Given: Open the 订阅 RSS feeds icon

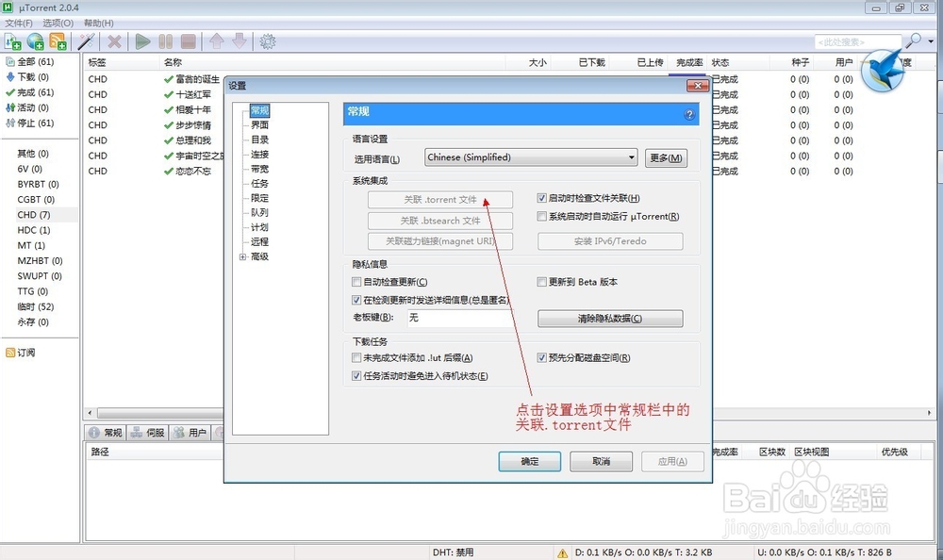Looking at the screenshot, I should tap(10, 353).
